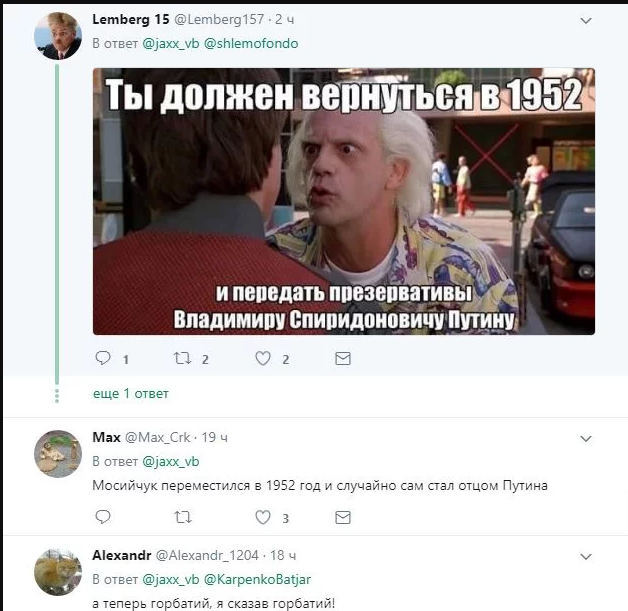Reply to Max's tweet about Мосийчук
The height and width of the screenshot is (611, 628).
103,517
